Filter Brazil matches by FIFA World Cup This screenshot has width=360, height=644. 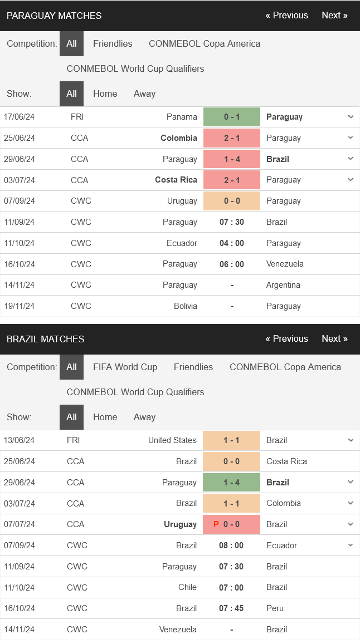tap(125, 367)
